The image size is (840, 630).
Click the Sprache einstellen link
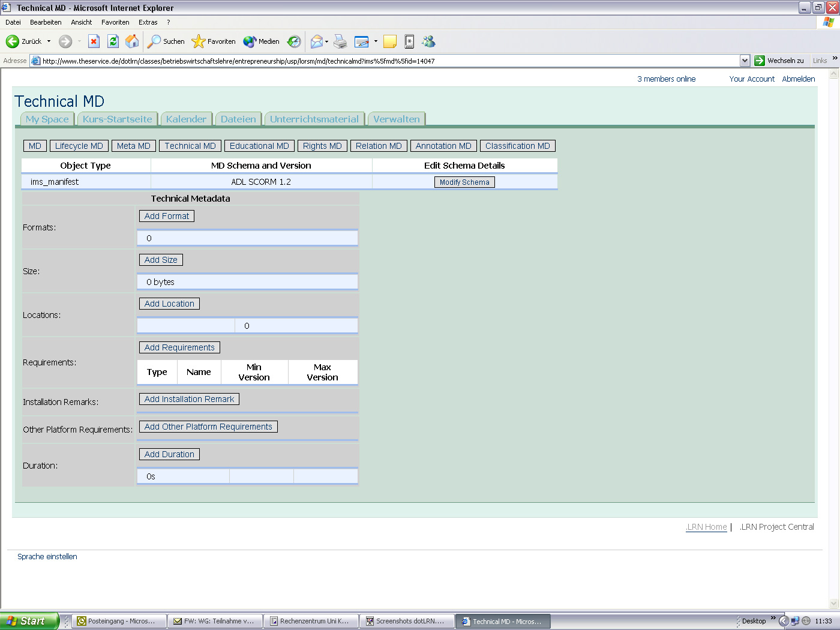point(47,556)
